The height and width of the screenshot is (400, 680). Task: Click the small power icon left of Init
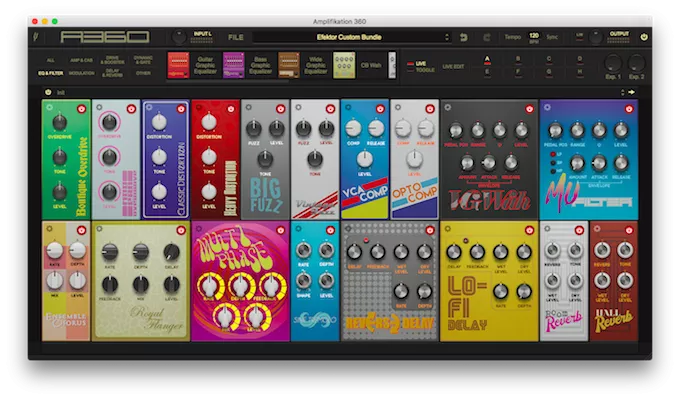tap(48, 92)
